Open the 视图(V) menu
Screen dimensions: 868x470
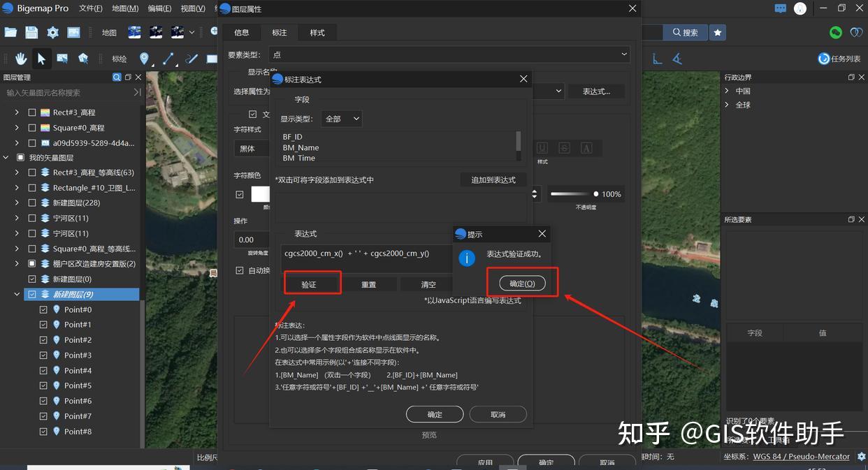(193, 8)
